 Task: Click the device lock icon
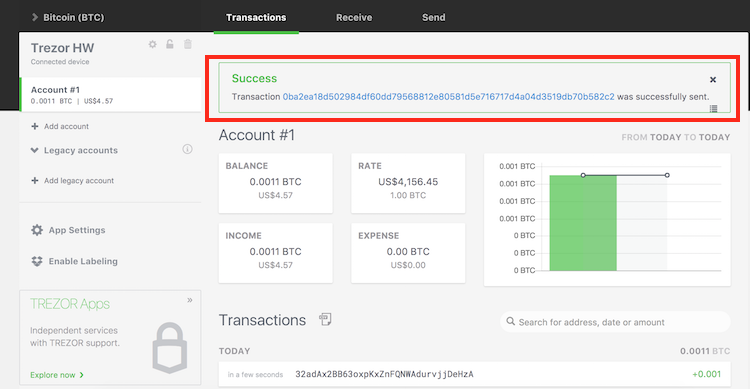170,44
